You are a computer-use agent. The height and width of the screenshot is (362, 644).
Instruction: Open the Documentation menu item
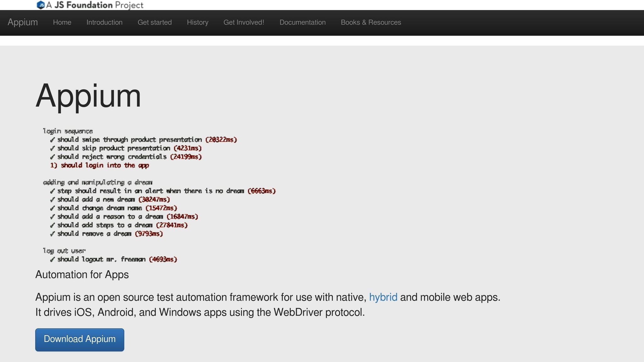point(303,23)
